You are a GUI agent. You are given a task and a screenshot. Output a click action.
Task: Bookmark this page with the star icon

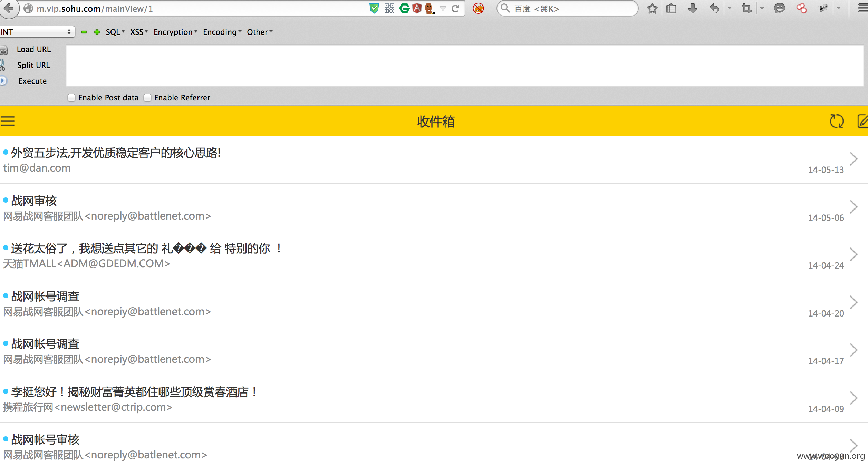tap(652, 8)
